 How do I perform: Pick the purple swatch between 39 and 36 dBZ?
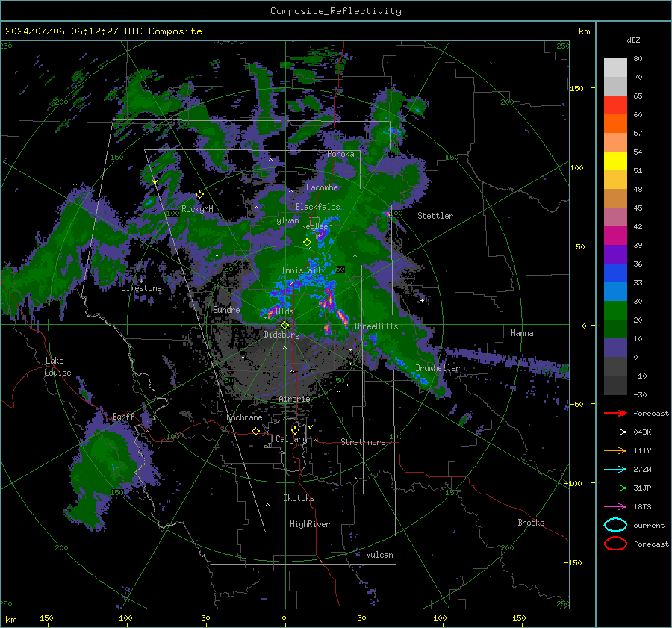click(615, 255)
